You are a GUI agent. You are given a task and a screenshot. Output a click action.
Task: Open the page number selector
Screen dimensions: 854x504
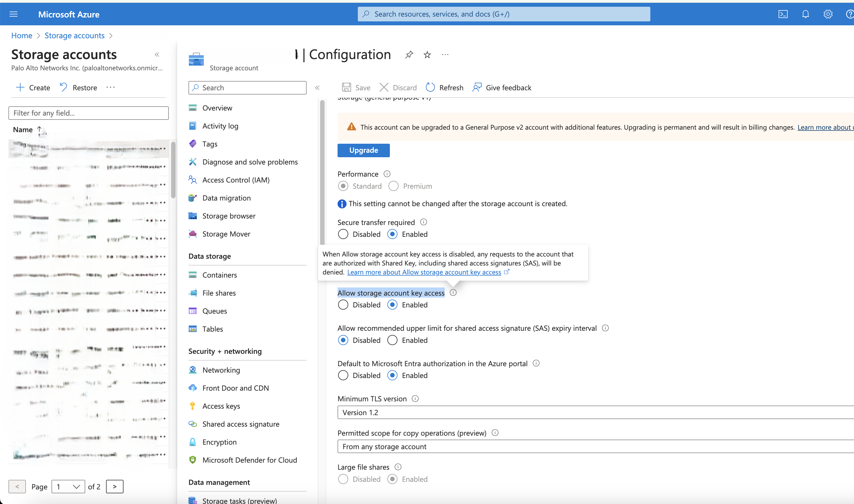click(68, 486)
